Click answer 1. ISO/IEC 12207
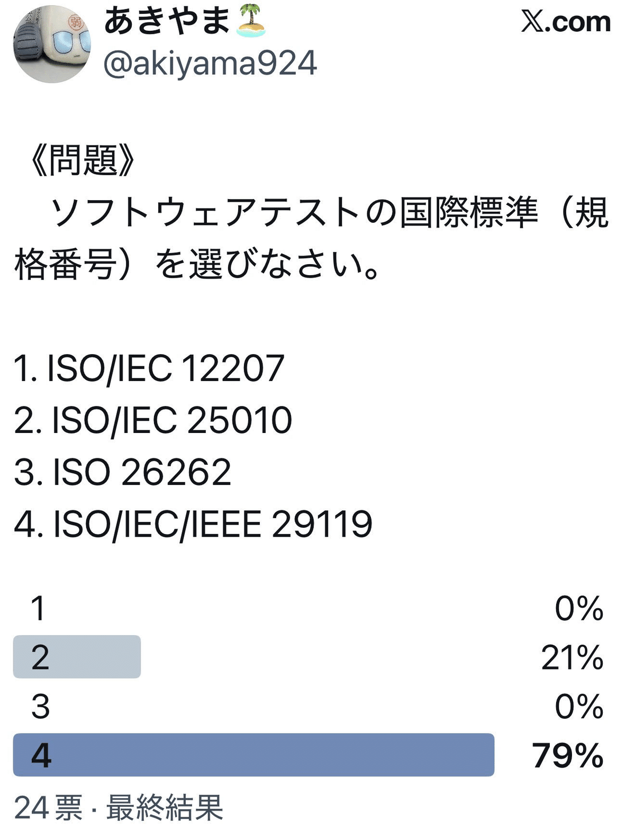635x840 pixels. 149,368
